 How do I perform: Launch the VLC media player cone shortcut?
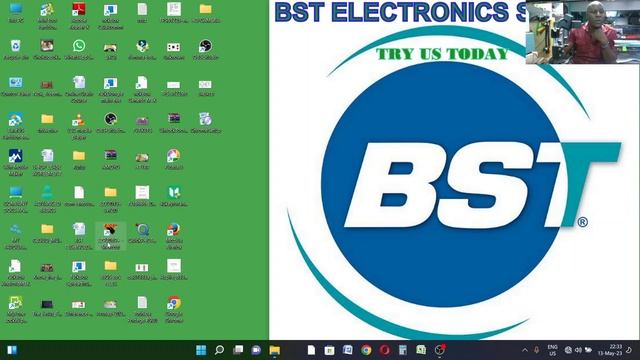(x=79, y=126)
